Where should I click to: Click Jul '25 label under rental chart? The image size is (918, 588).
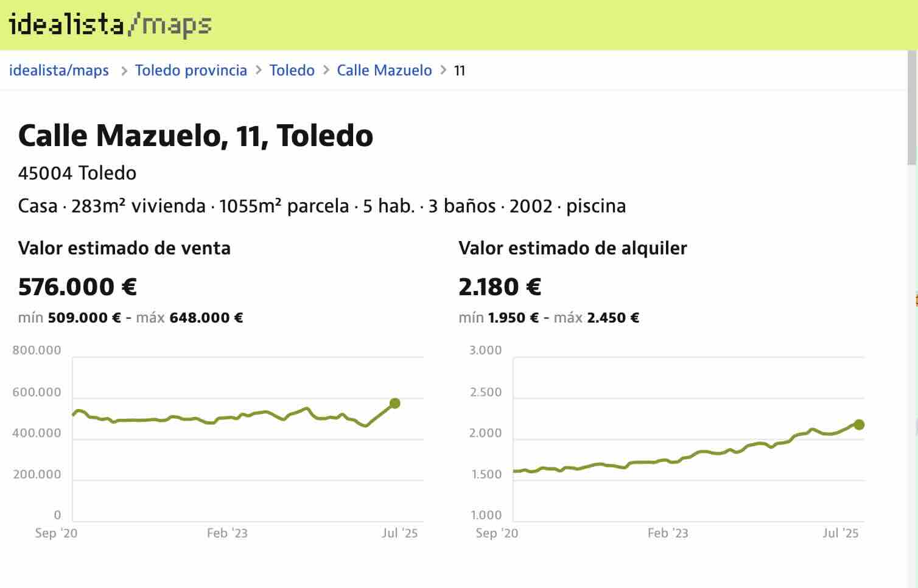(x=840, y=533)
